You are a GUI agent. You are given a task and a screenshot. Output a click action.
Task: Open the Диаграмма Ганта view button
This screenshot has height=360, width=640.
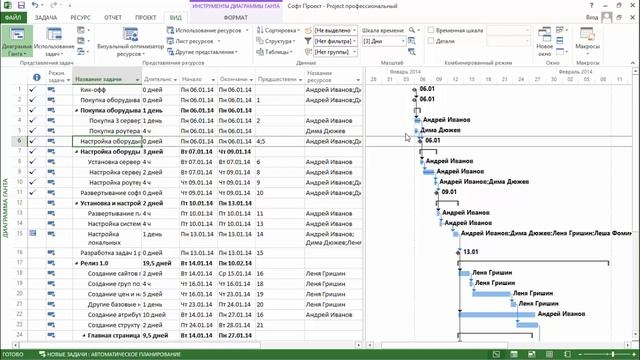pyautogui.click(x=17, y=41)
